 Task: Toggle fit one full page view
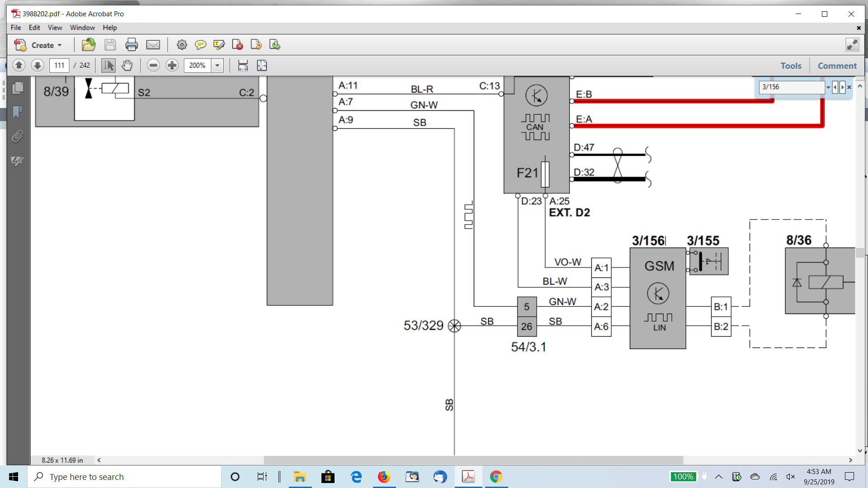click(262, 66)
